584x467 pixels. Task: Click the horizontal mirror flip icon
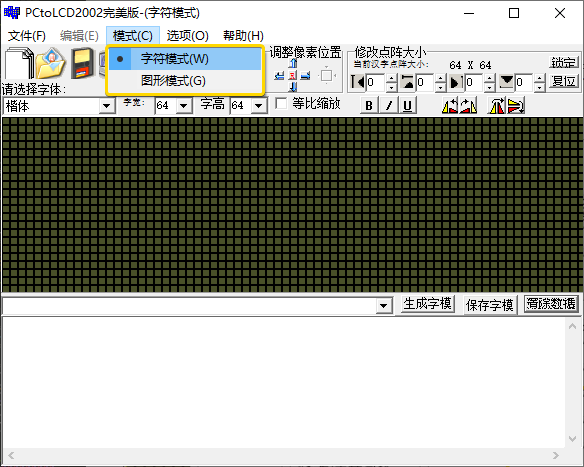[496, 106]
